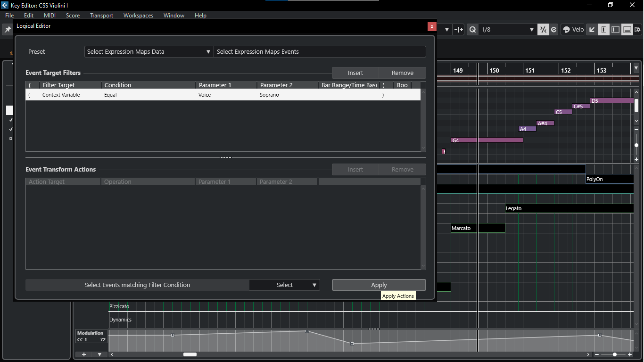This screenshot has height=362, width=644.
Task: Open the Preset dropdown in Logical Editor
Action: (149, 52)
